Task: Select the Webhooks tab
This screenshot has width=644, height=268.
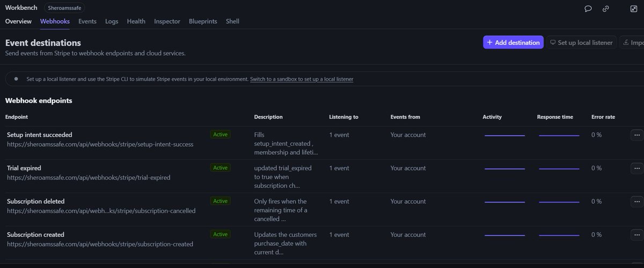Action: coord(55,21)
